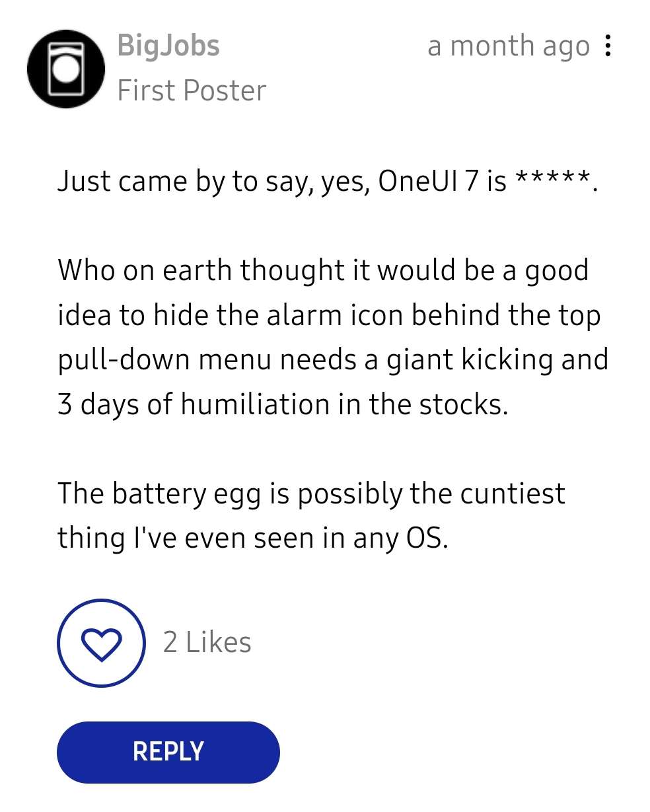Viewport: 650px width, 812px height.
Task: Click the words 'good' at line end
Action: pyautogui.click(x=556, y=271)
